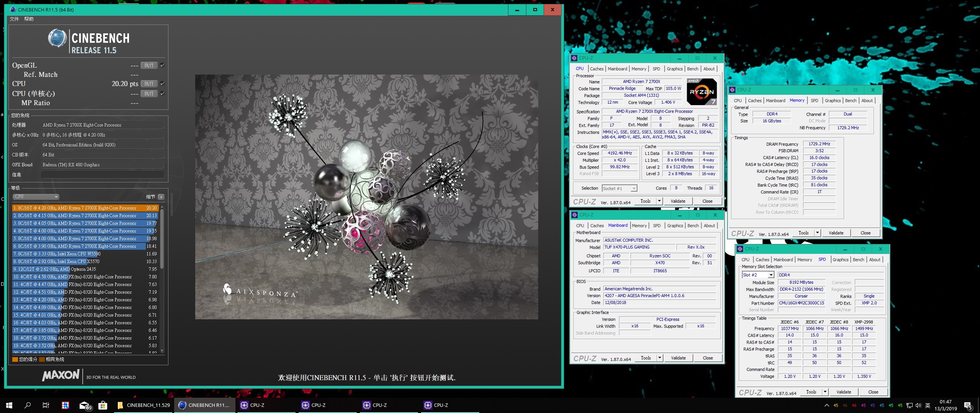This screenshot has height=413, width=980.
Task: Toggle the CPU test checkbox
Action: 163,83
